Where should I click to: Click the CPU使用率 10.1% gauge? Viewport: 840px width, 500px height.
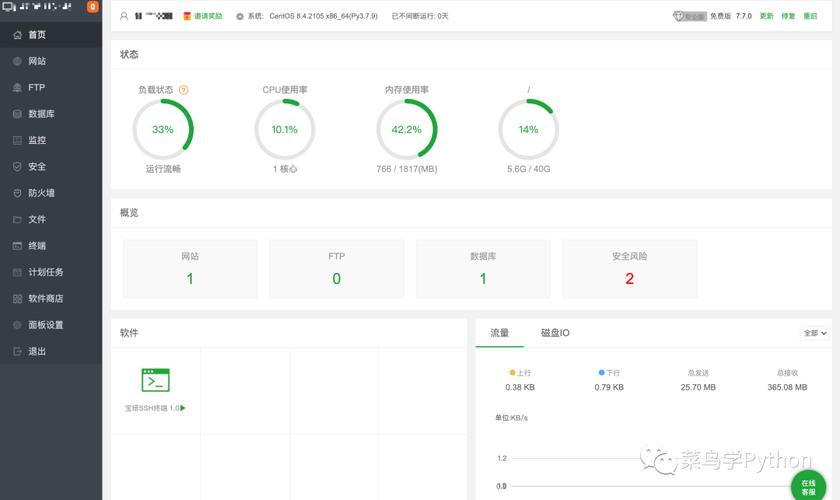284,129
